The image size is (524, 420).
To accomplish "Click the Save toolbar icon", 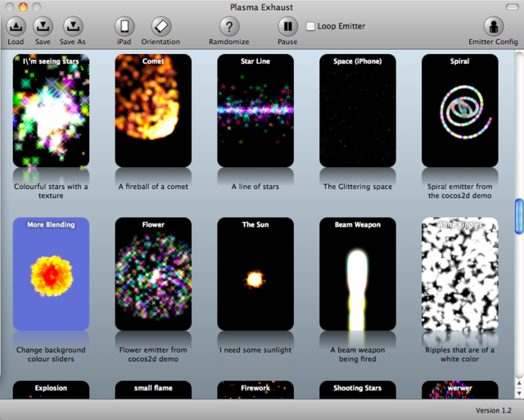I will [x=43, y=26].
